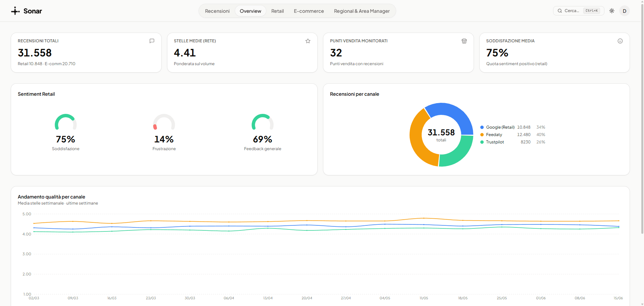Viewport: 644px width, 306px height.
Task: Click the 31.558 totali donut center
Action: click(x=441, y=135)
